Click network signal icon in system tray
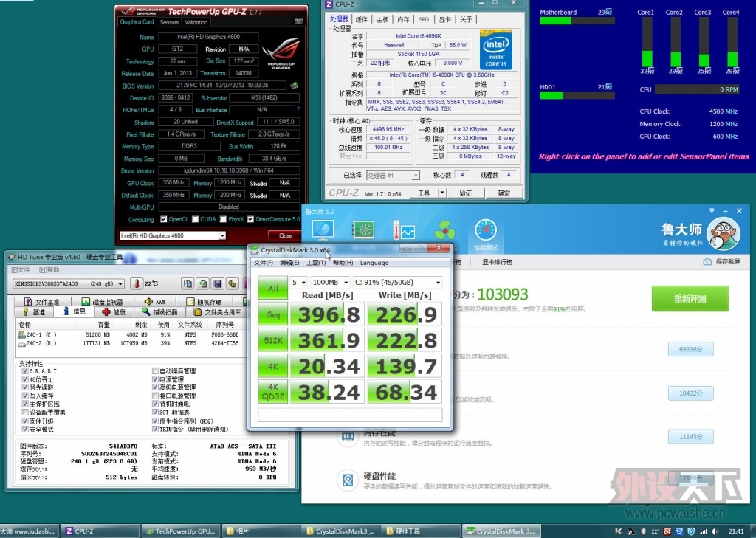Screen dimensions: 756x538 pyautogui.click(x=704, y=531)
